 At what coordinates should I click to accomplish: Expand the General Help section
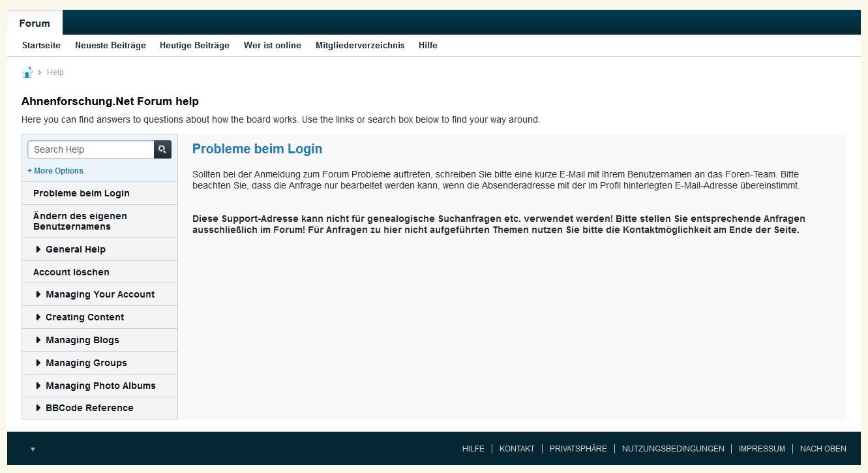[x=75, y=249]
